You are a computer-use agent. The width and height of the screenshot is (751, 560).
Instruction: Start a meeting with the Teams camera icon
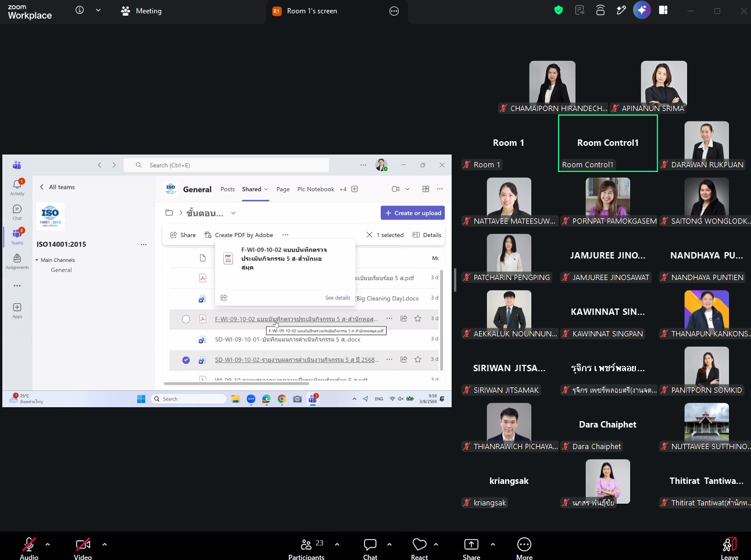tap(396, 189)
